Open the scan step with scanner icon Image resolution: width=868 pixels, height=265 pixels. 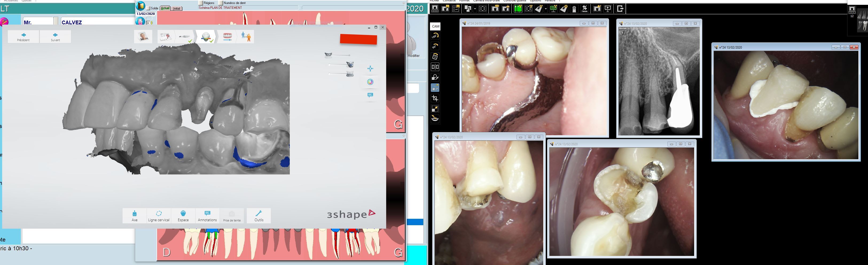coord(185,36)
